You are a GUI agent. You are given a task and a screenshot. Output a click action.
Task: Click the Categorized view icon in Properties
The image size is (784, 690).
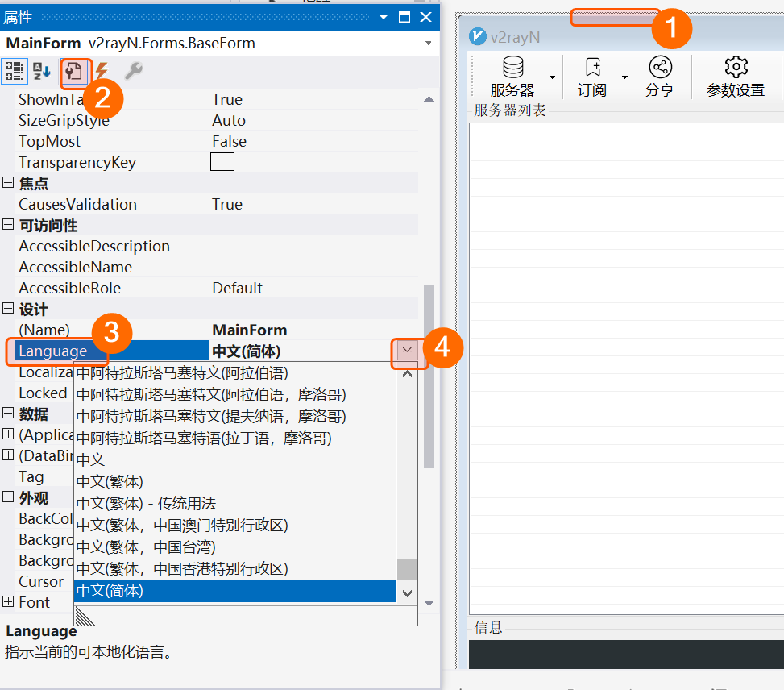(x=14, y=72)
